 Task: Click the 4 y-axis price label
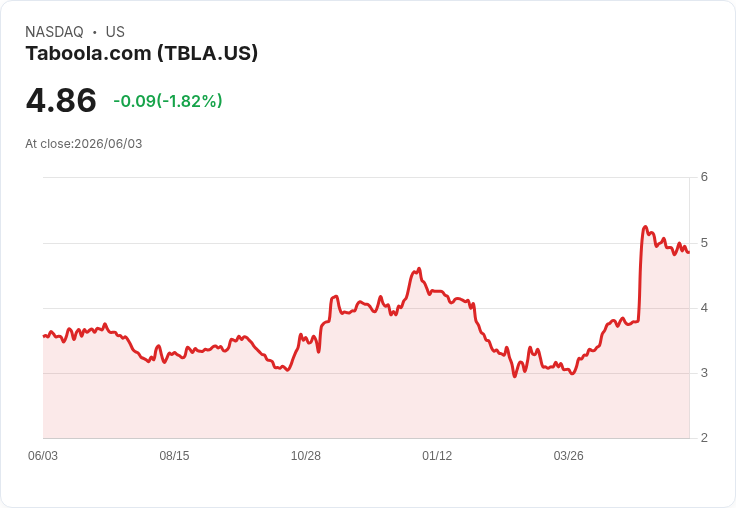tap(704, 308)
